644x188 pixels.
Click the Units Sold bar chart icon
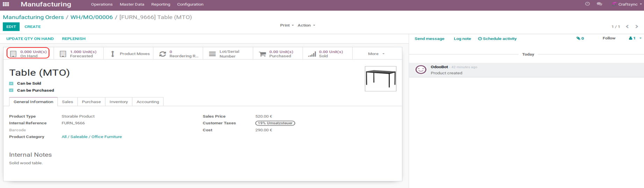pyautogui.click(x=312, y=54)
